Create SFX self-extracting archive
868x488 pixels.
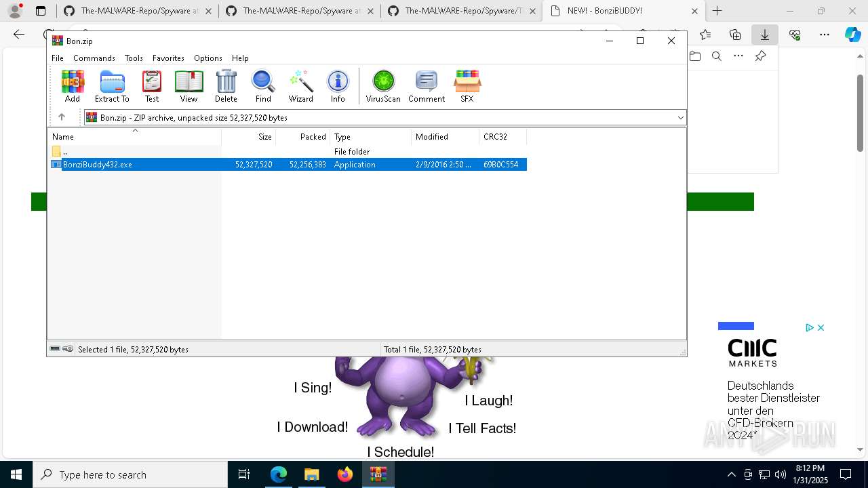(467, 86)
